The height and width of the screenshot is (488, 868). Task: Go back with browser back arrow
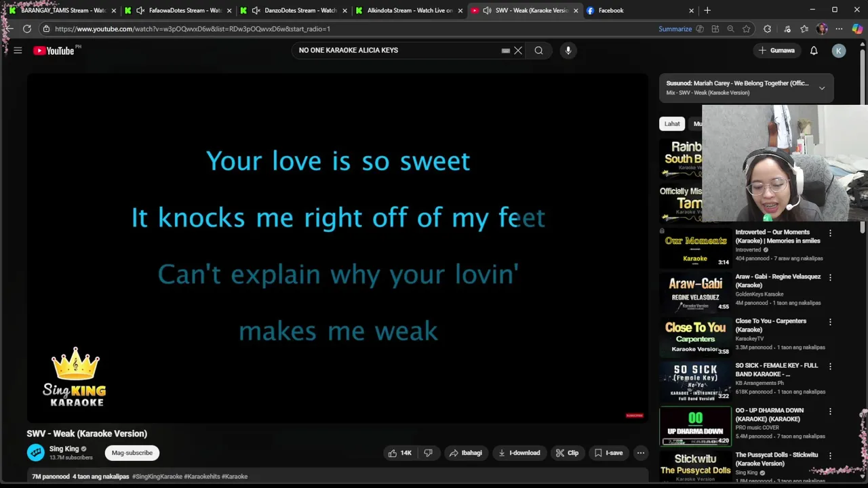[9, 28]
